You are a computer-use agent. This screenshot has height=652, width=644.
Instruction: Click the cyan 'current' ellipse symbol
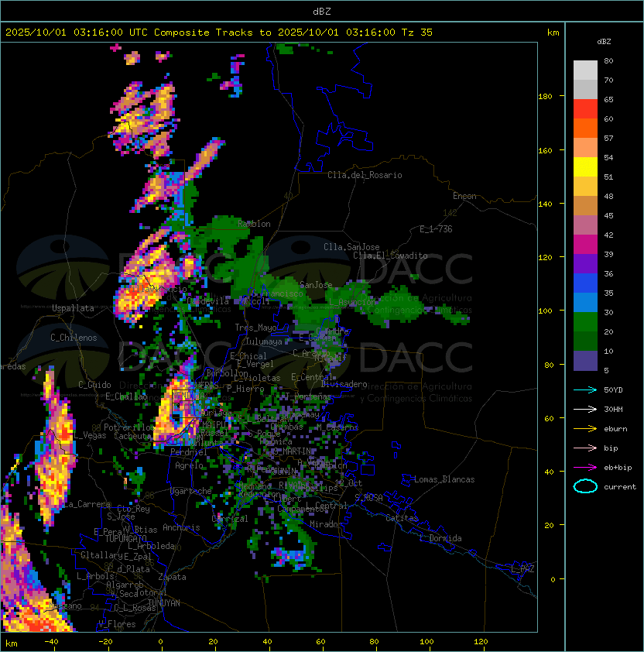(x=585, y=486)
